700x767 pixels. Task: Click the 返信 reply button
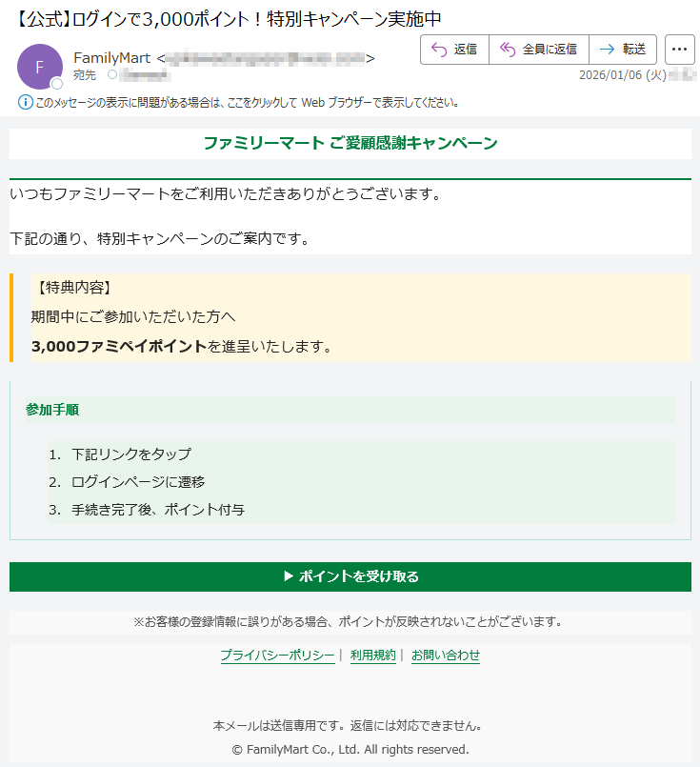454,50
